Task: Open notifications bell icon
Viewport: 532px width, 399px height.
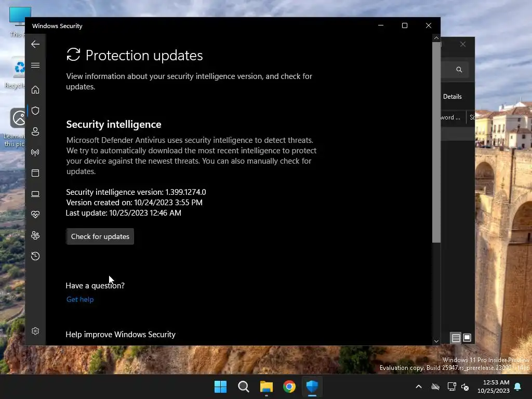Action: click(518, 387)
